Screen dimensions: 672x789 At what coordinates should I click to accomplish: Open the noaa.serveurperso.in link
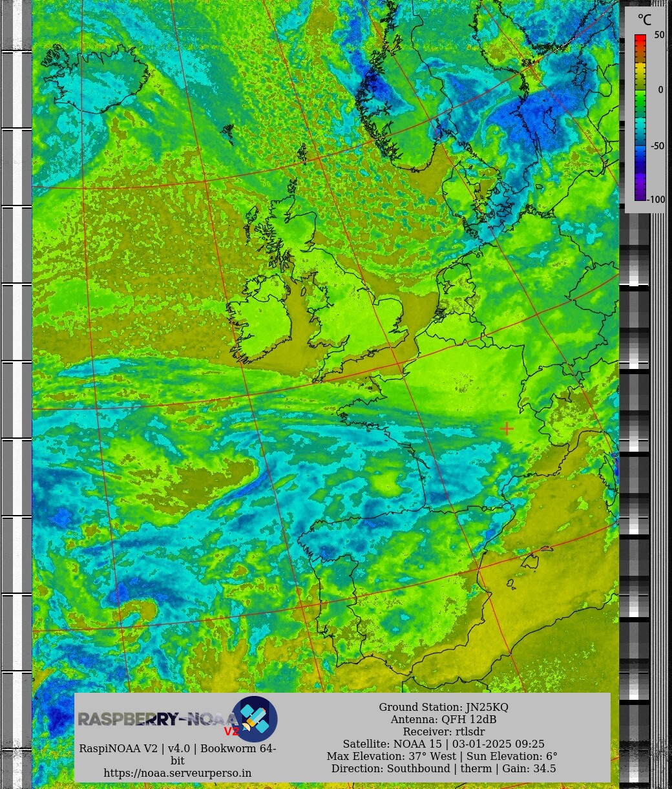click(178, 773)
